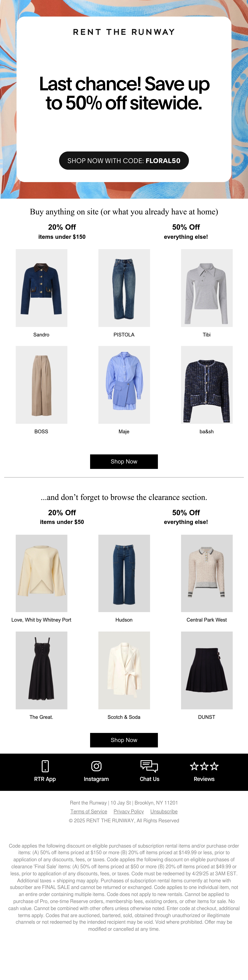Click the Chat Us speech bubbles icon
Image resolution: width=248 pixels, height=980 pixels.
(x=149, y=765)
